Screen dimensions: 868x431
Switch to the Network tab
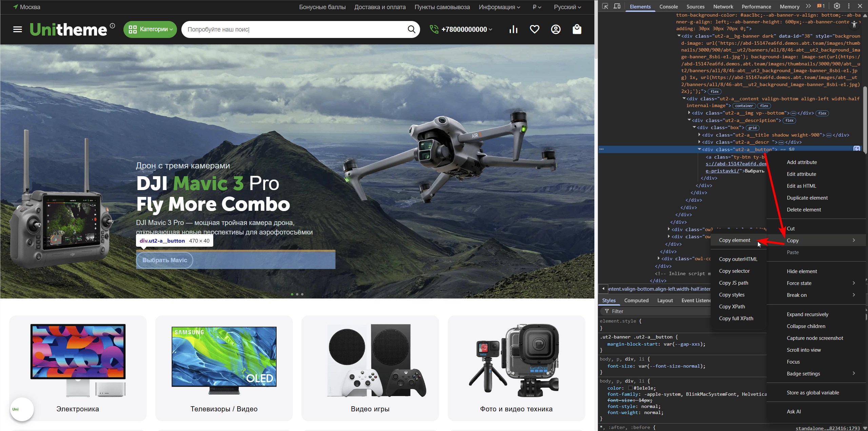tap(723, 6)
